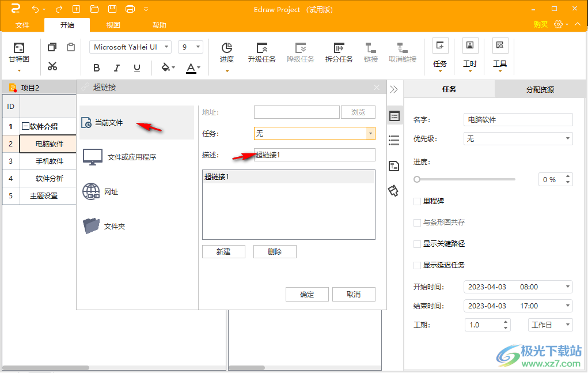Create a new project with the plus icon

coord(76,9)
